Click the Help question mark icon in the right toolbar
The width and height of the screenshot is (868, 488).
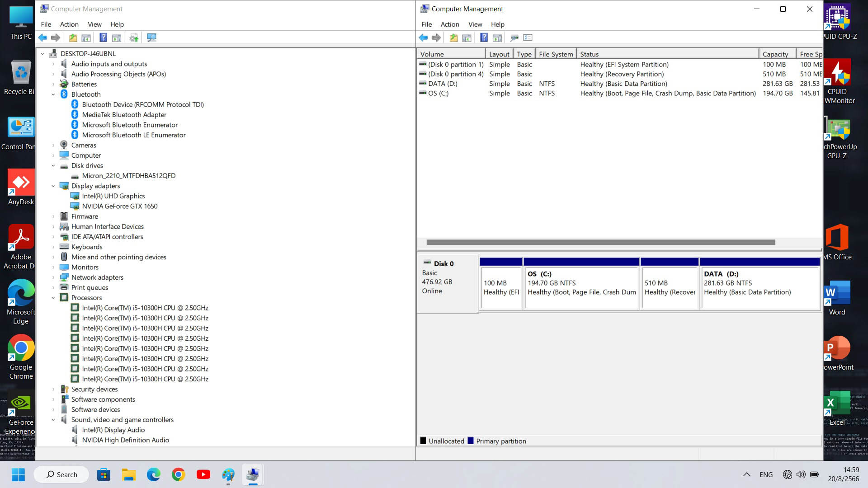point(484,38)
